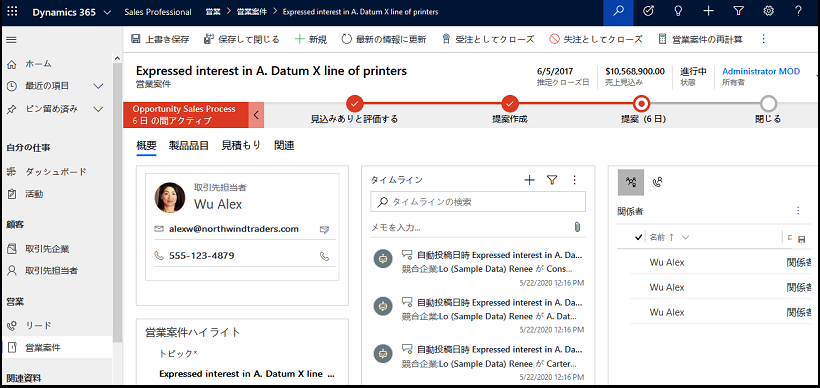Switch to the 製品品目 tab
The image size is (820, 388).
188,146
